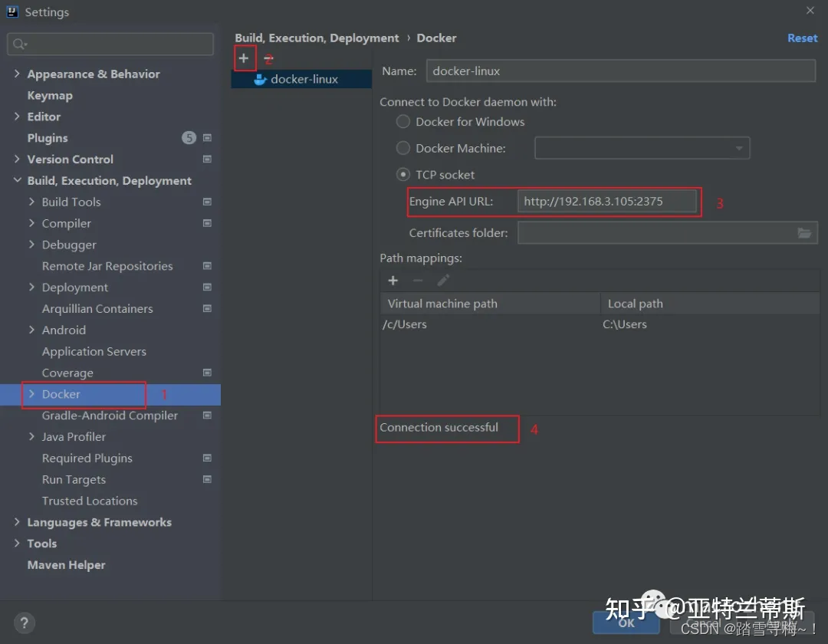Viewport: 828px width, 644px height.
Task: Expand Languages & Frameworks section
Action: (x=17, y=522)
